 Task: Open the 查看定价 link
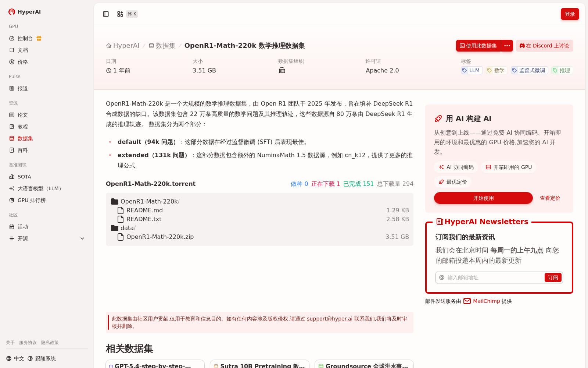[x=550, y=198]
